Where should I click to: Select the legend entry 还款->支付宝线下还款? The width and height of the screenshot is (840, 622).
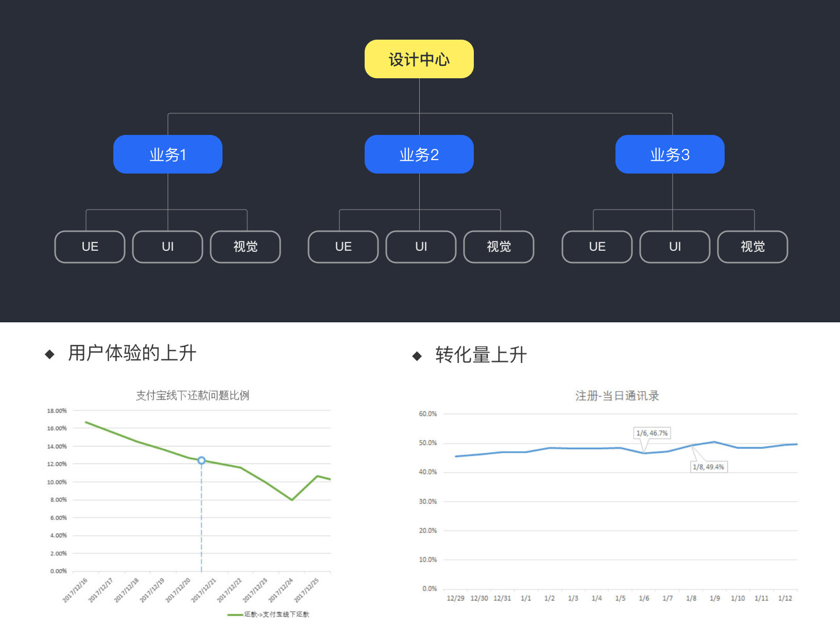(x=268, y=614)
